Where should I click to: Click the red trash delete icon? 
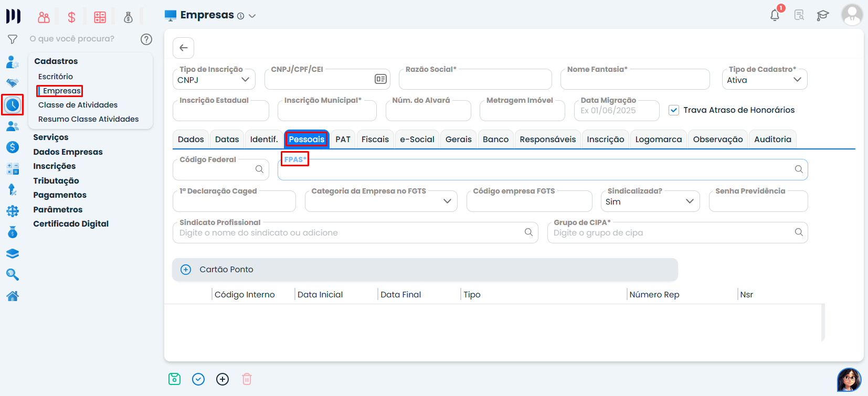(x=247, y=379)
